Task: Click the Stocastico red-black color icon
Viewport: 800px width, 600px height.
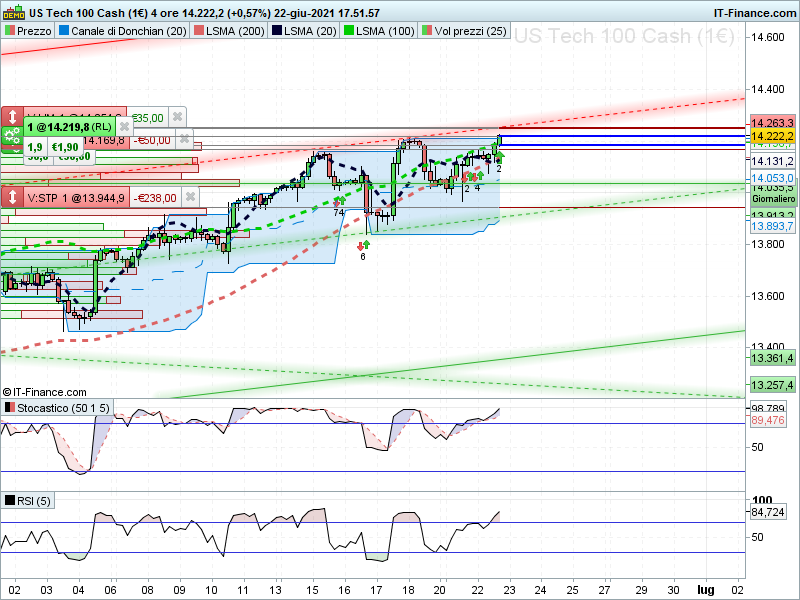Action: tap(10, 408)
